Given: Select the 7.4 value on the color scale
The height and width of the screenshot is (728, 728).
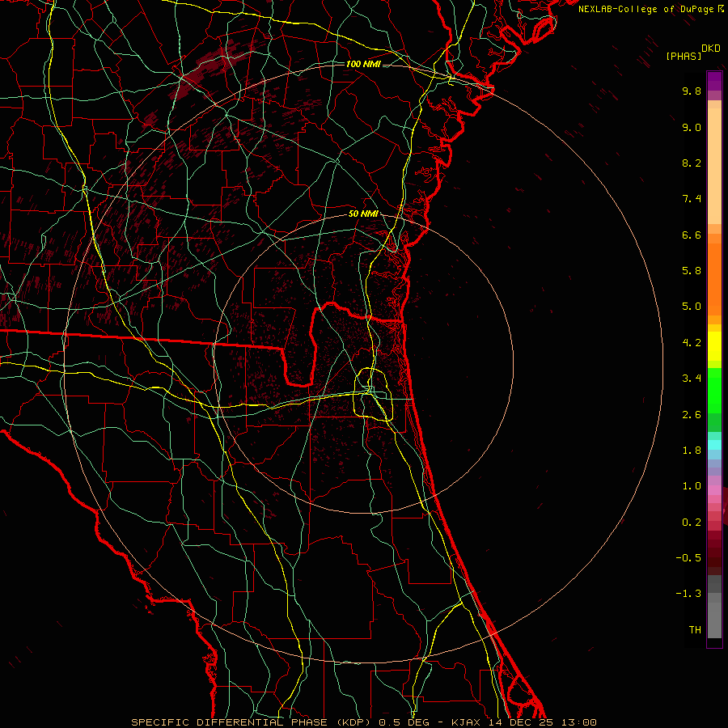Looking at the screenshot, I should click(x=692, y=199).
